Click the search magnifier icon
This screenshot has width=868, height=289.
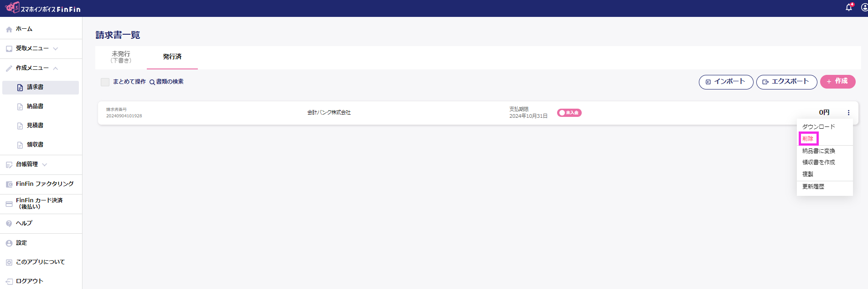point(152,82)
